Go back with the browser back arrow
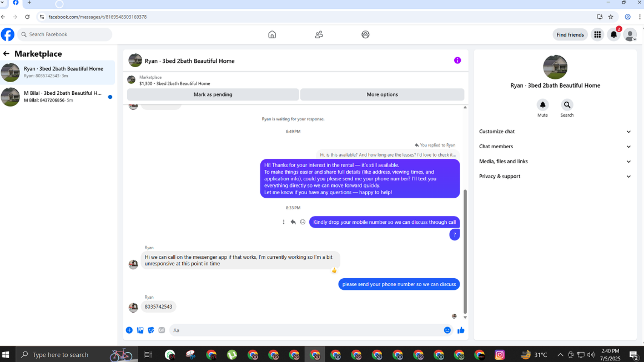 (x=3, y=17)
